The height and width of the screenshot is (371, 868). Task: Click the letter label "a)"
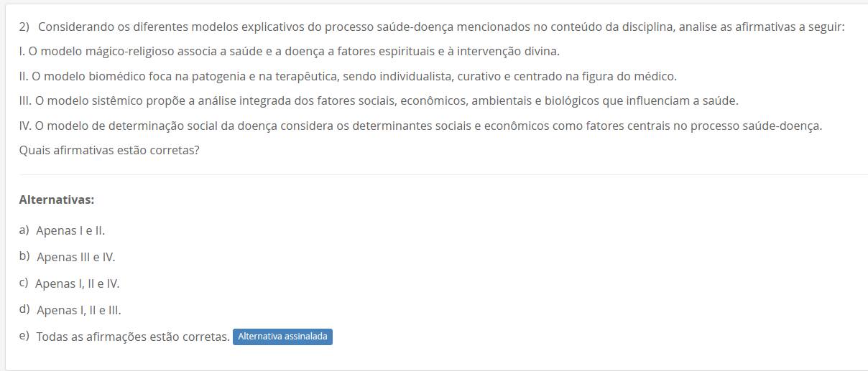tap(24, 230)
